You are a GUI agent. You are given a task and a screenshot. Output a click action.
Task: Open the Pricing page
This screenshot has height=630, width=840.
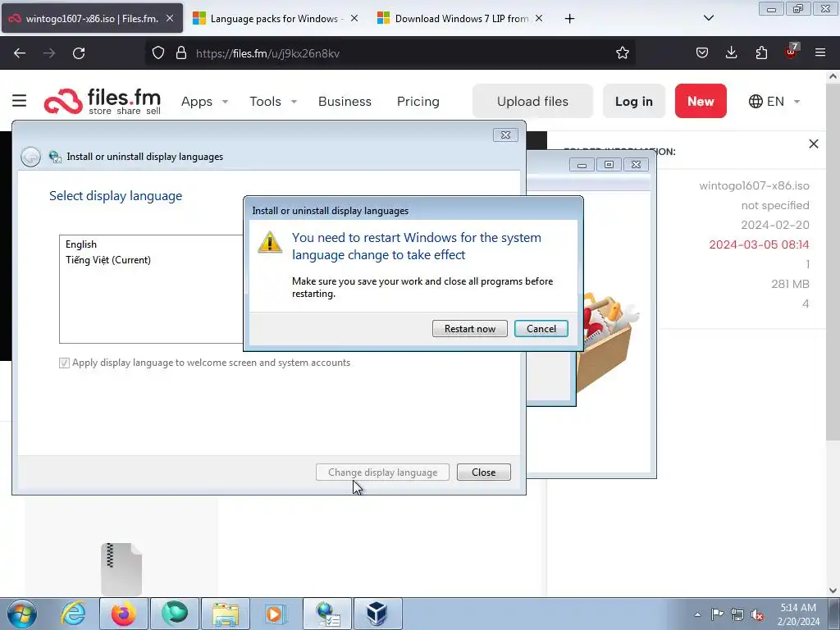pos(418,101)
